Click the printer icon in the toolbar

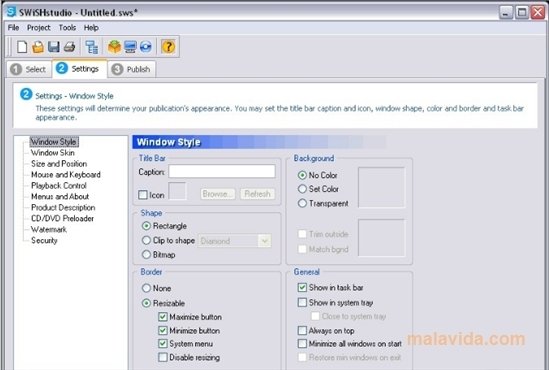click(69, 47)
